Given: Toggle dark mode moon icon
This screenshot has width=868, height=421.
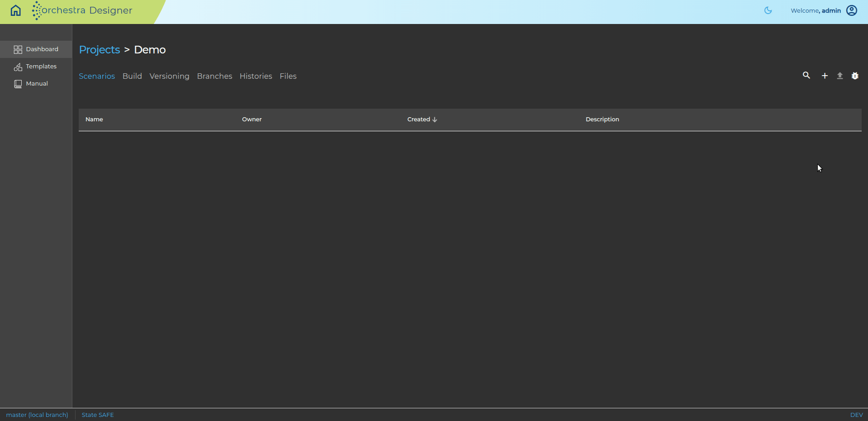Looking at the screenshot, I should [768, 10].
